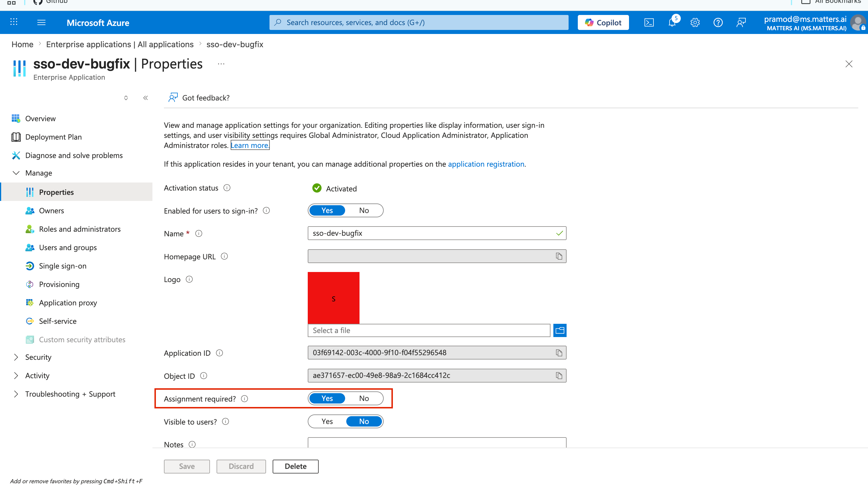
Task: Close the Properties blade with the X
Action: tap(849, 64)
